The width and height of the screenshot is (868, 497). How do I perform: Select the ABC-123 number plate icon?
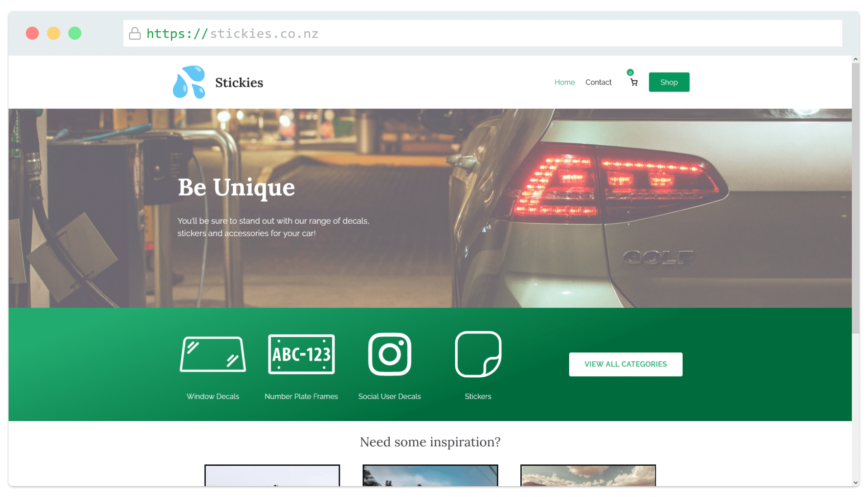(302, 354)
